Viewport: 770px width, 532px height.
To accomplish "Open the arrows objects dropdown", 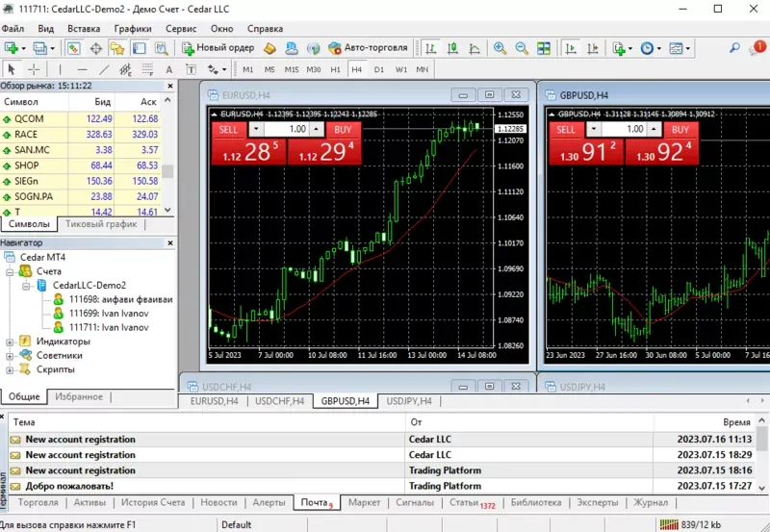I will point(224,69).
